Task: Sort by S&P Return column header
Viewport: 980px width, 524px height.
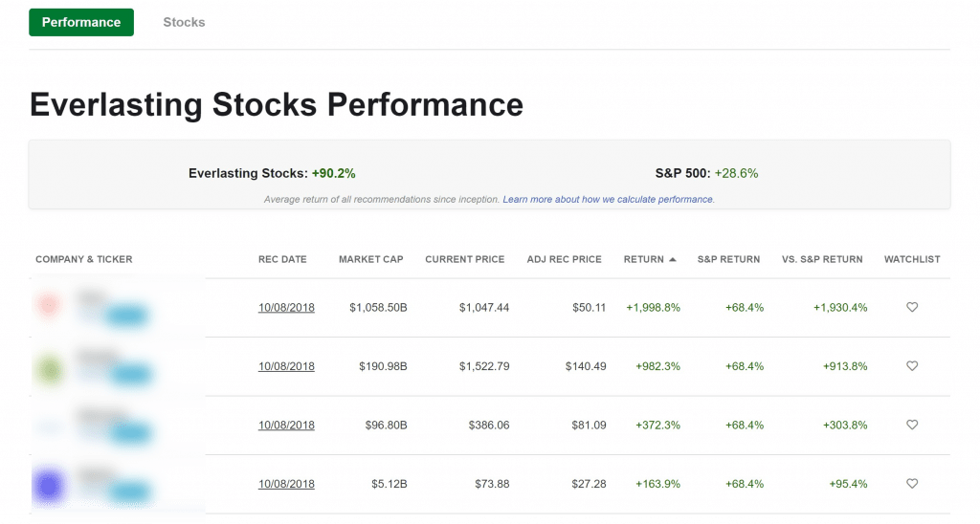Action: click(728, 259)
